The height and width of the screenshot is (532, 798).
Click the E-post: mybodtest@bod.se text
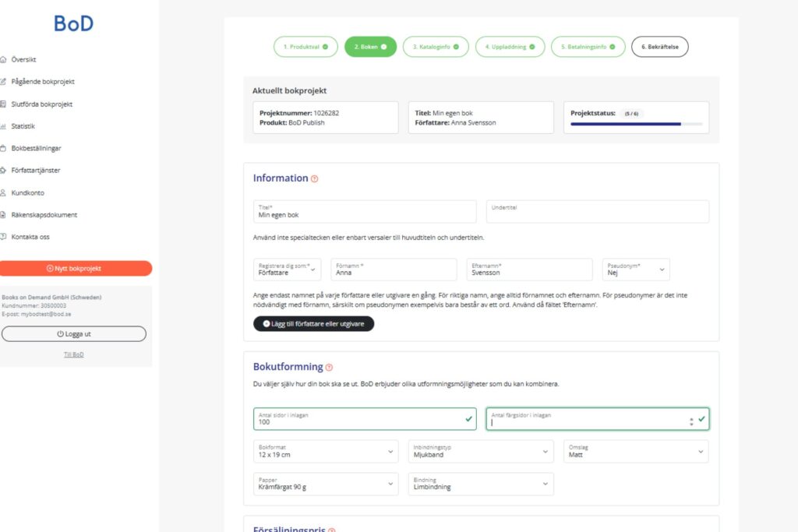tap(37, 315)
